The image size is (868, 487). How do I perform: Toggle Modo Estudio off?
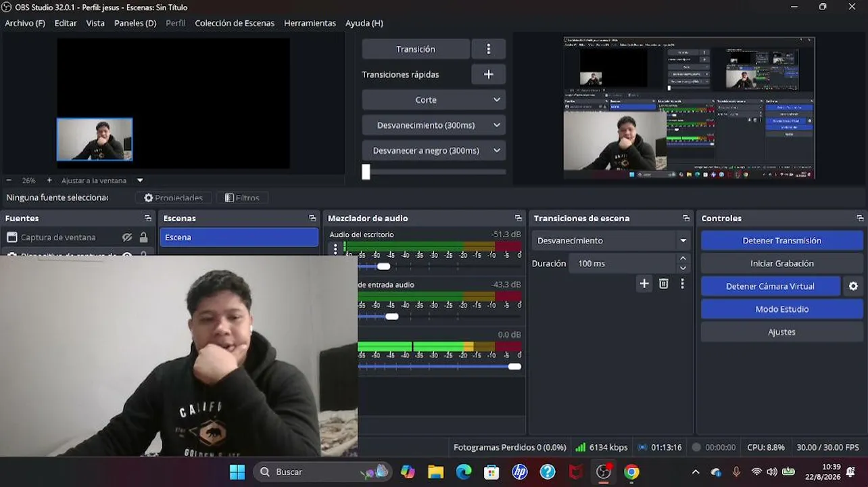(781, 309)
